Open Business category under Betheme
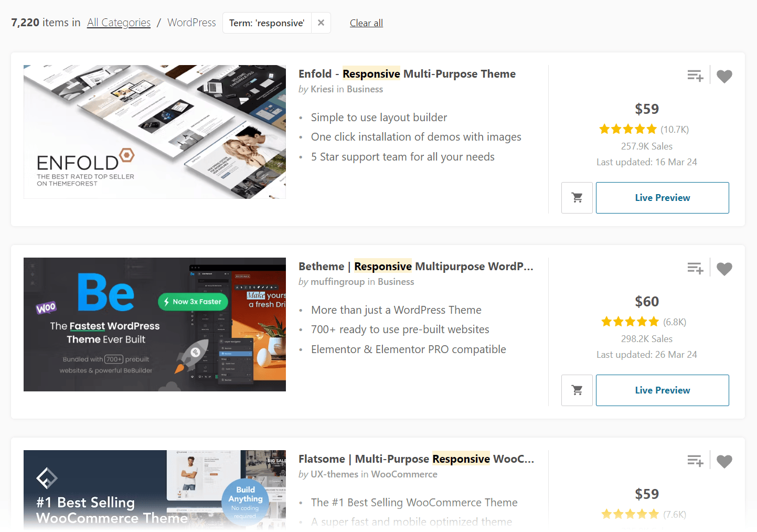Screen dimensions: 757x532 [396, 282]
